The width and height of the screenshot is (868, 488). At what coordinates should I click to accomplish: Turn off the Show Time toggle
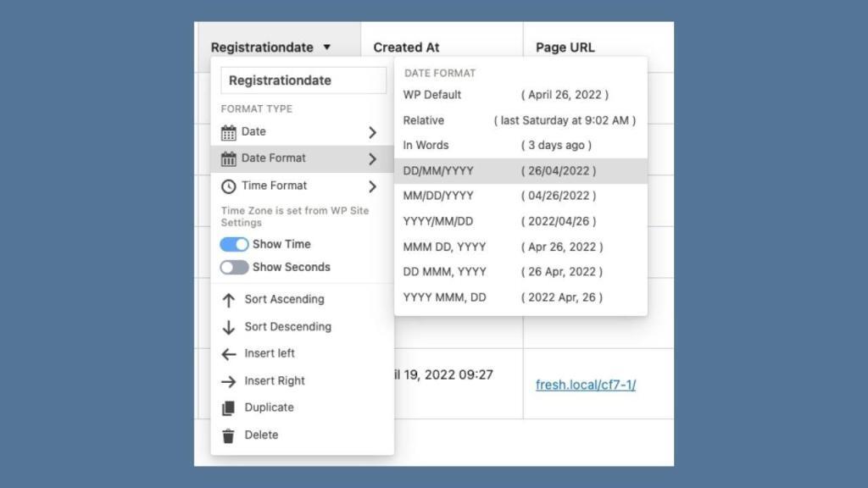pyautogui.click(x=234, y=244)
